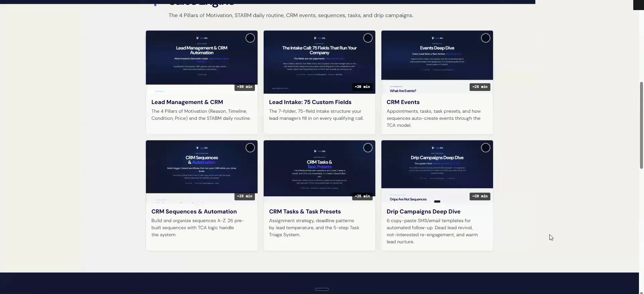Click the ~25 min badge on CRM Sequences card
644x294 pixels.
(x=245, y=196)
